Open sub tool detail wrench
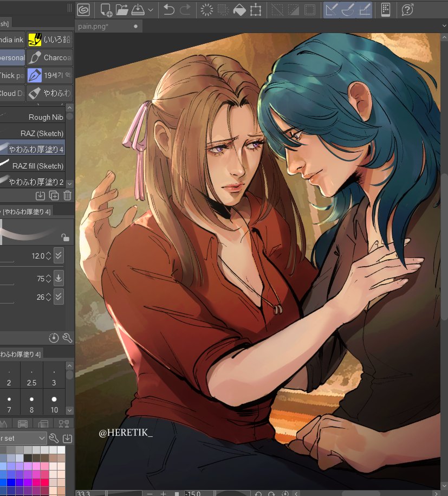Viewport: 448px width, 496px height. (x=67, y=338)
